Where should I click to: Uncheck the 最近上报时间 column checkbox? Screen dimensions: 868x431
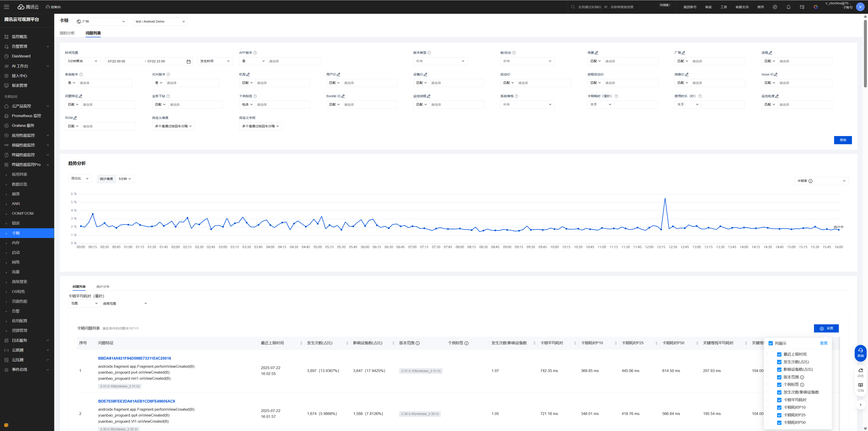point(779,354)
